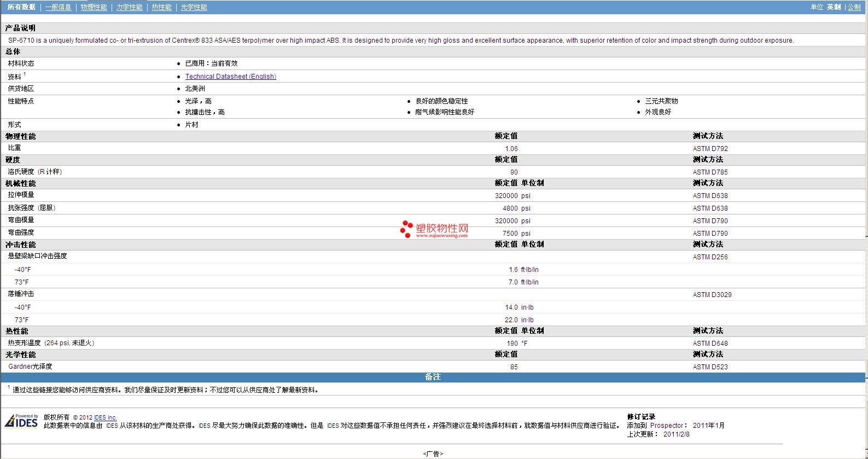Screen dimensions: 868x459
Task: Click the 热性能 section header row
Action: tap(433, 331)
